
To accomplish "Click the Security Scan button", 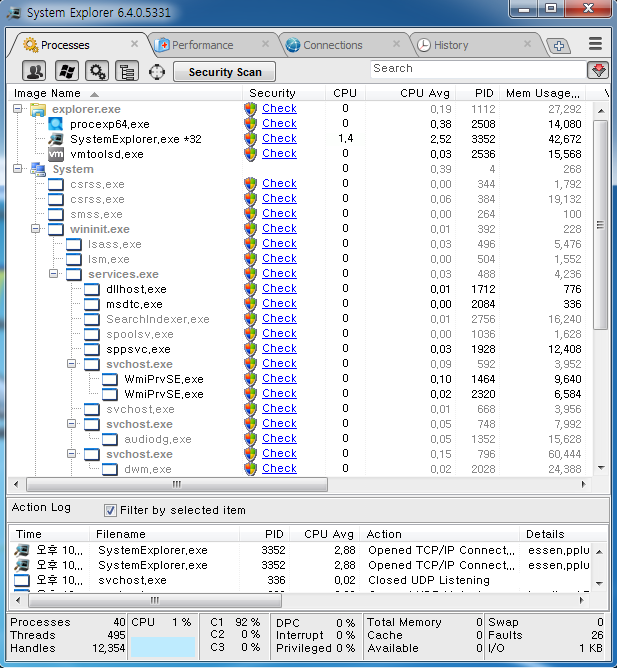I will (225, 72).
